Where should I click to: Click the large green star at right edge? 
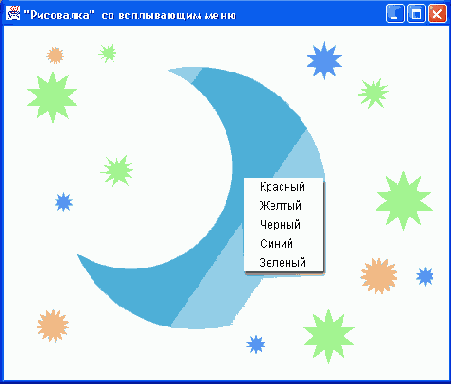(x=404, y=201)
